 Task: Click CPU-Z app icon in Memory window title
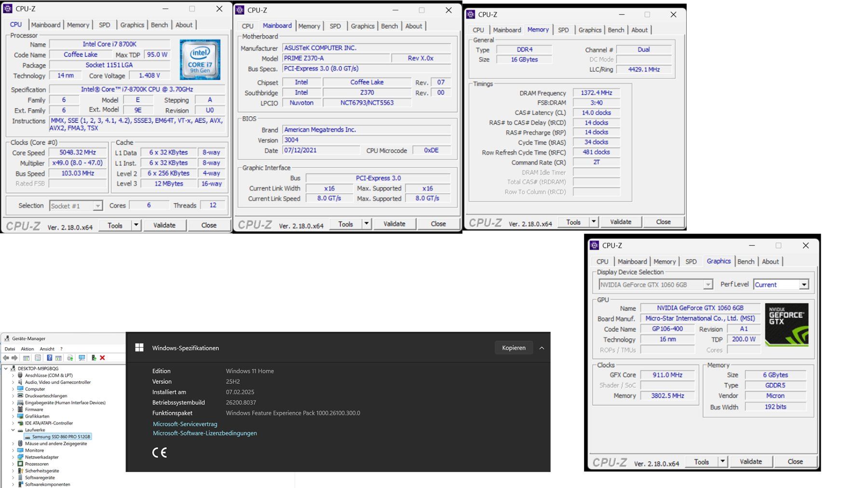click(471, 14)
